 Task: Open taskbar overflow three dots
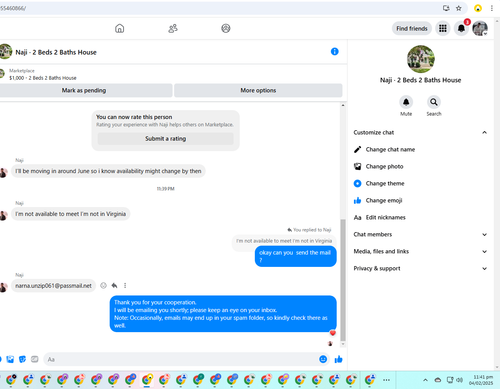(386, 380)
